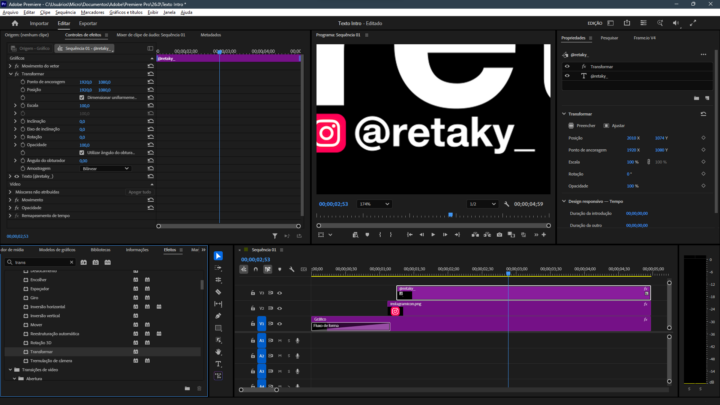Collapse the Transições de vídeo folder

tap(10, 370)
